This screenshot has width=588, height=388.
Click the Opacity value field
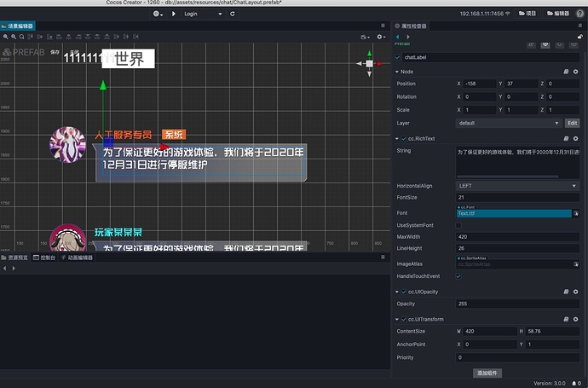point(517,304)
